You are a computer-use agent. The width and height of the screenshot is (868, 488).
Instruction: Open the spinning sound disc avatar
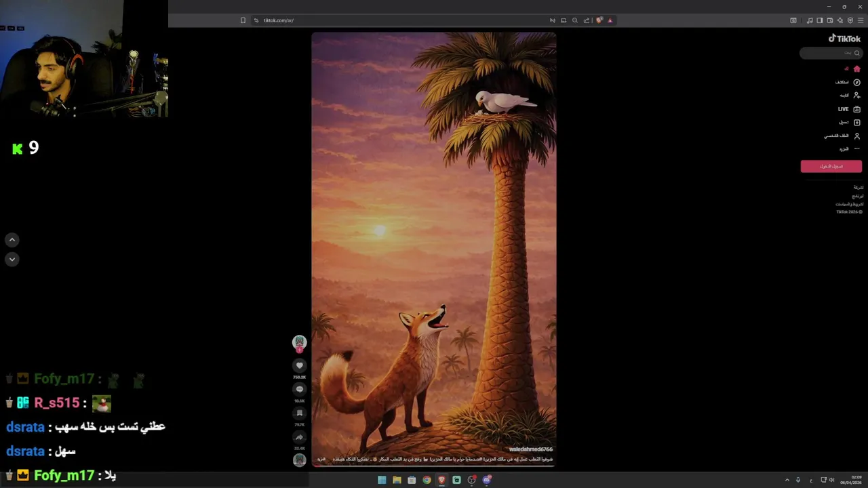[299, 460]
